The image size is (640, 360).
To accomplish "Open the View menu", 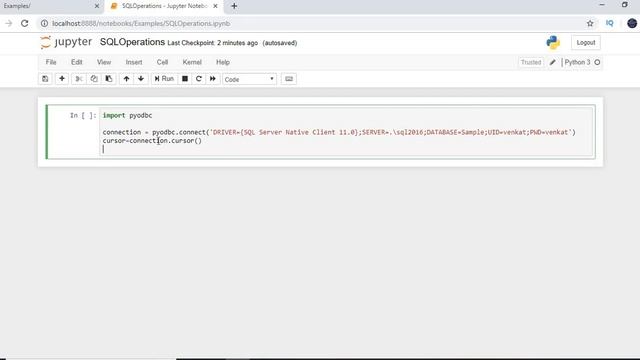I will [x=104, y=62].
